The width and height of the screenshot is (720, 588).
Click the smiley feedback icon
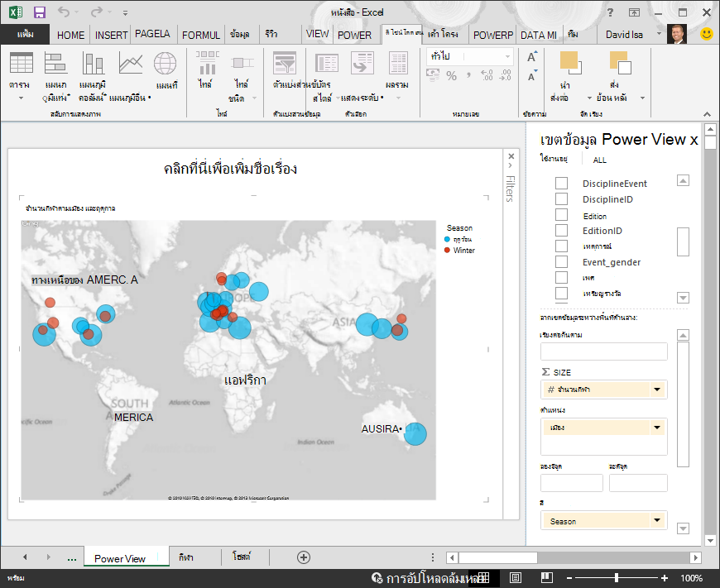(x=706, y=34)
